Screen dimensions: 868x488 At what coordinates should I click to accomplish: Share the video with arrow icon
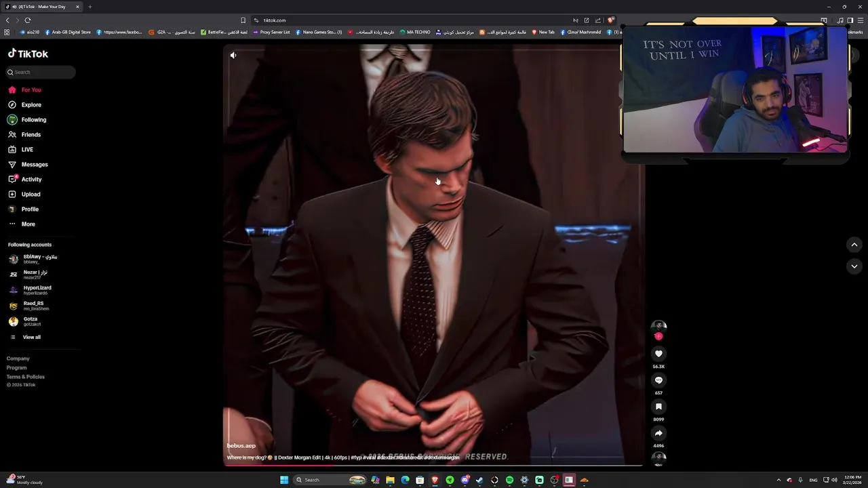(658, 433)
